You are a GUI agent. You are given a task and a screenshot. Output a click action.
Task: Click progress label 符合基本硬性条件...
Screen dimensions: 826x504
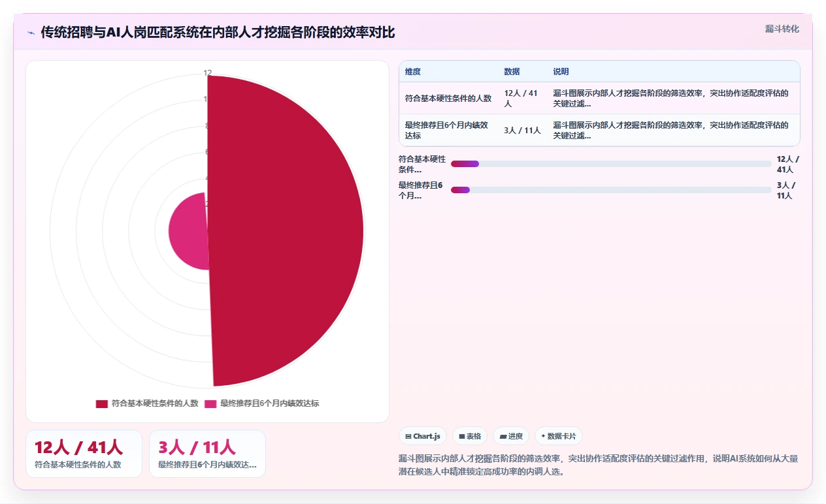click(422, 164)
